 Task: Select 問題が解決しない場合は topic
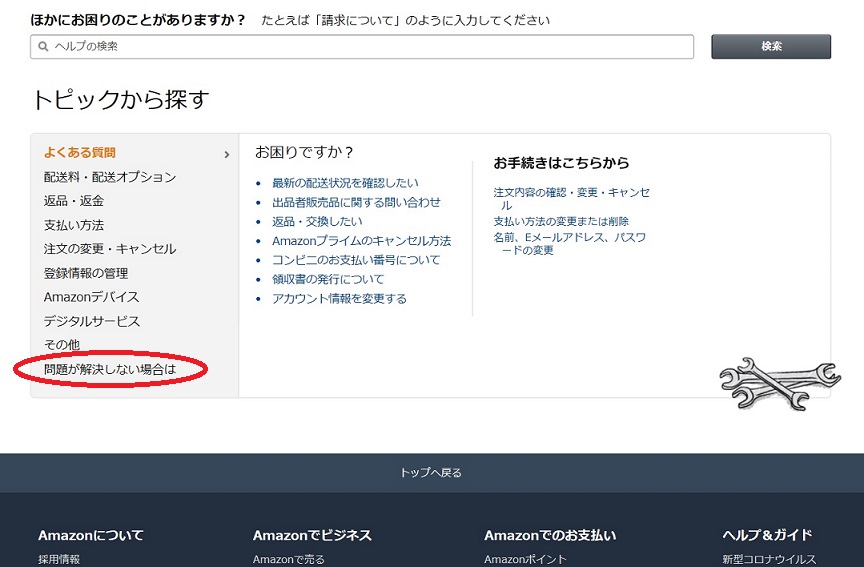[x=110, y=369]
